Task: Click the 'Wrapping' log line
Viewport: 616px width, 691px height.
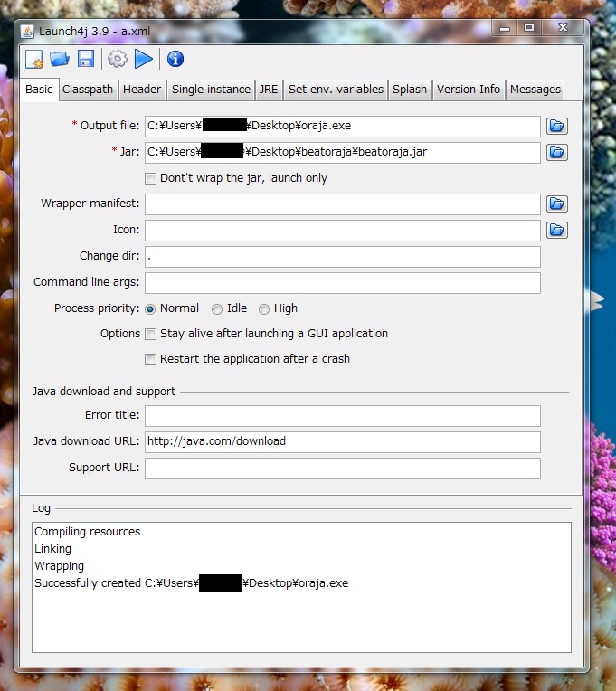Action: click(x=59, y=566)
